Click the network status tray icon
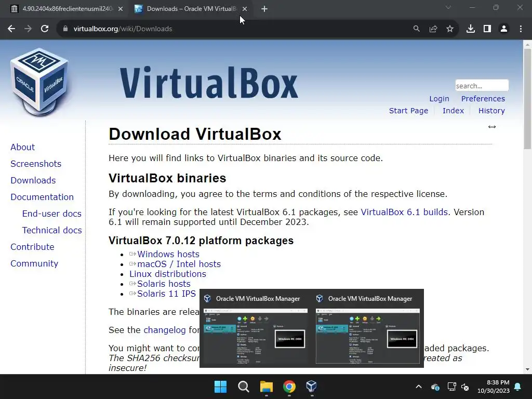 point(451,387)
